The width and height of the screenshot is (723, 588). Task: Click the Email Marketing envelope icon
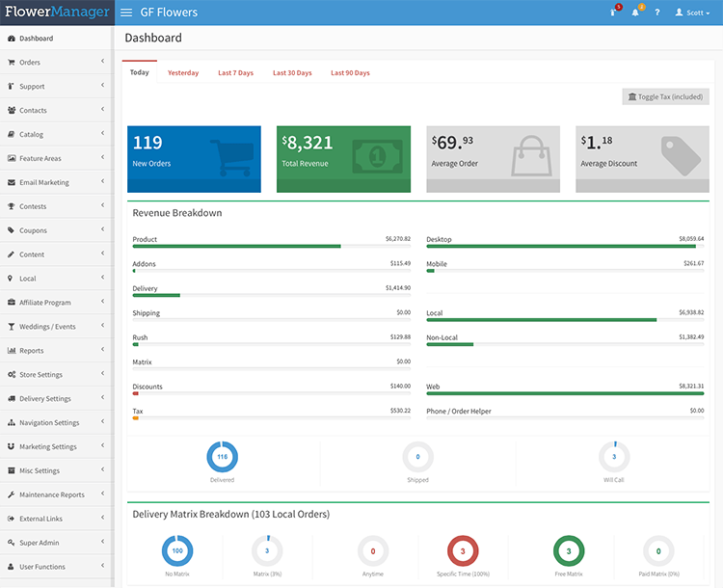[x=11, y=182]
